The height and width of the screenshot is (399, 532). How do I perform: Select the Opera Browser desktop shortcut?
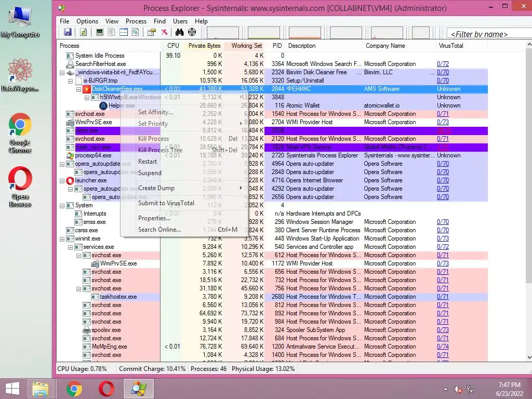pos(20,187)
